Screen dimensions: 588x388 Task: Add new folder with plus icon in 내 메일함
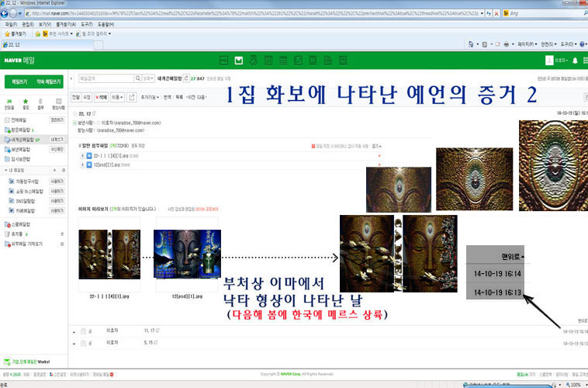click(x=53, y=169)
